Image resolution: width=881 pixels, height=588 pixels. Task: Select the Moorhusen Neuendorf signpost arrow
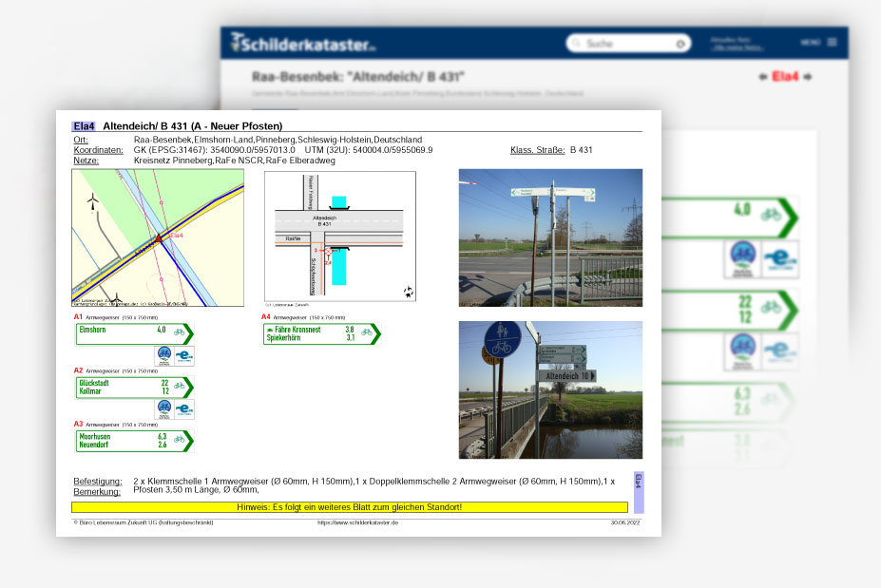[x=134, y=441]
